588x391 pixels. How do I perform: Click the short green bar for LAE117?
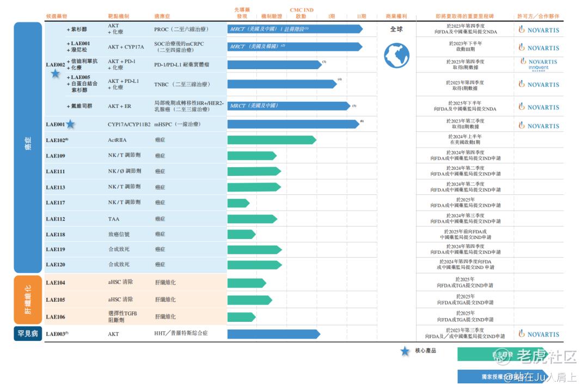pyautogui.click(x=238, y=203)
